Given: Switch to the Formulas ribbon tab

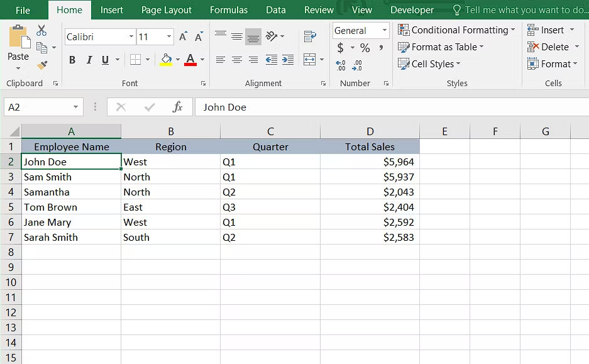Looking at the screenshot, I should click(229, 10).
